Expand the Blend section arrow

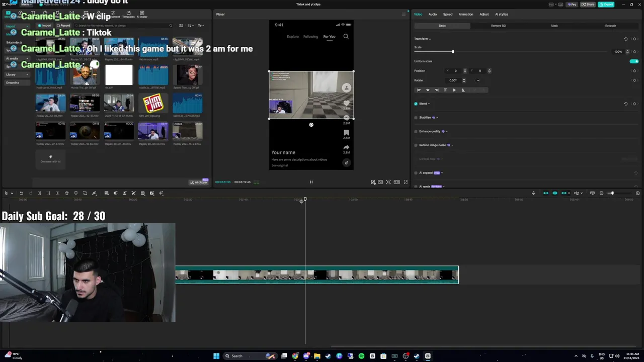click(429, 104)
